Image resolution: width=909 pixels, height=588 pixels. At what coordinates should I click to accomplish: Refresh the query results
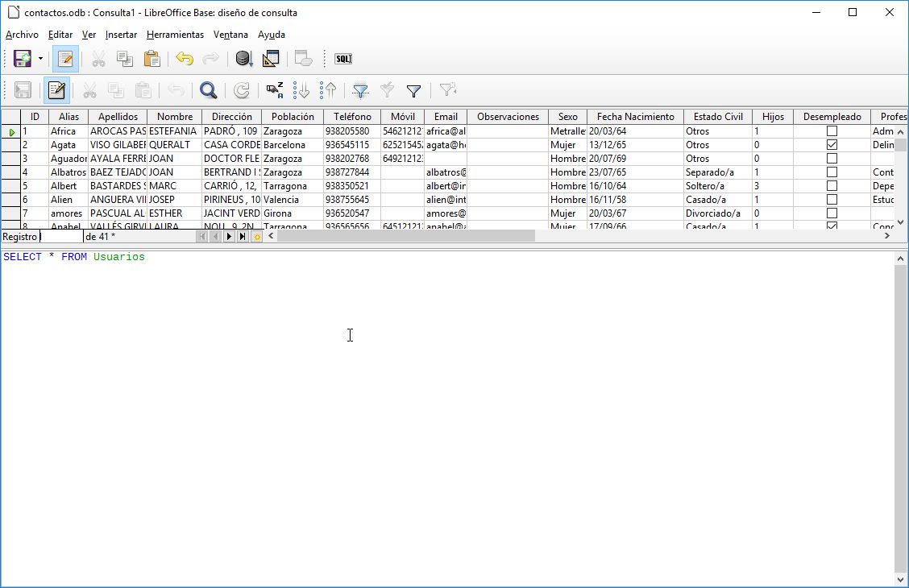click(x=241, y=90)
